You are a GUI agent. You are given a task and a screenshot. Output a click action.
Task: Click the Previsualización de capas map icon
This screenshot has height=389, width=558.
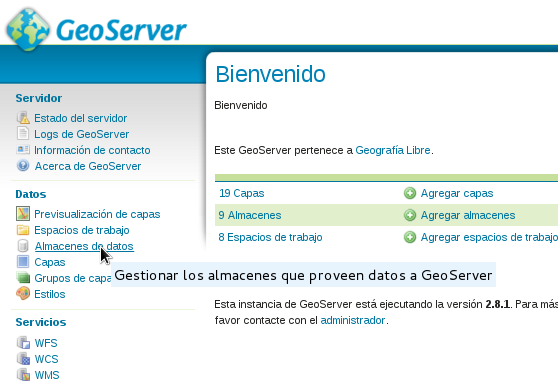[23, 214]
